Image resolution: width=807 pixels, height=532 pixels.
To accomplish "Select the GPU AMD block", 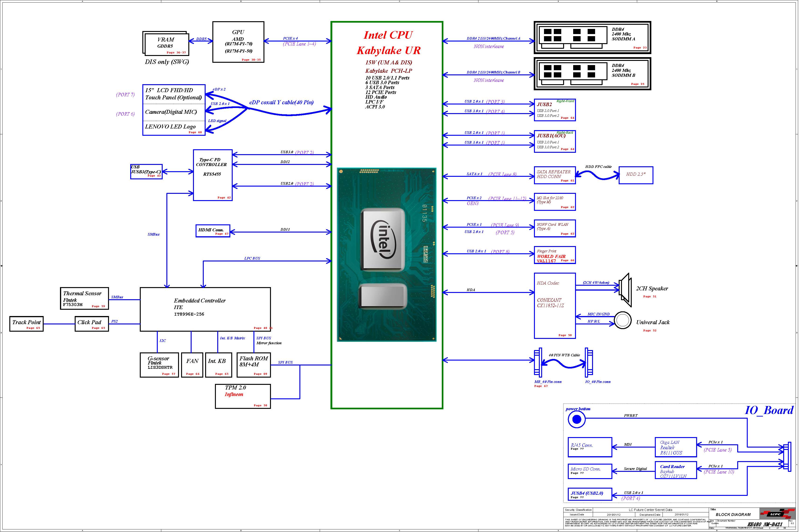I will click(x=241, y=42).
